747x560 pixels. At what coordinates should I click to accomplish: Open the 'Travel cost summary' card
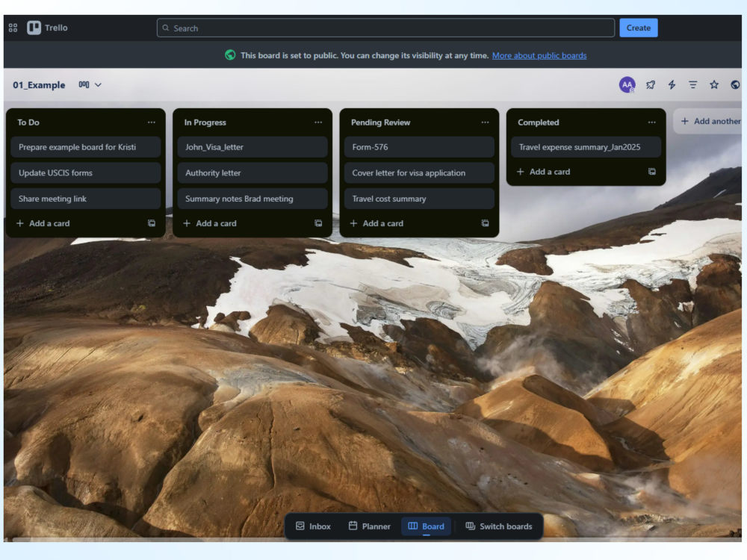coord(419,199)
